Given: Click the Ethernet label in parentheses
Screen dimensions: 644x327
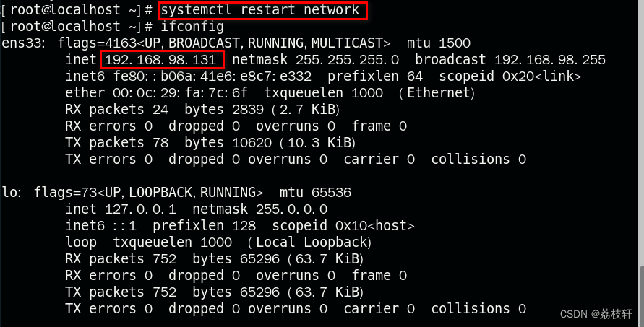Looking at the screenshot, I should coord(438,92).
